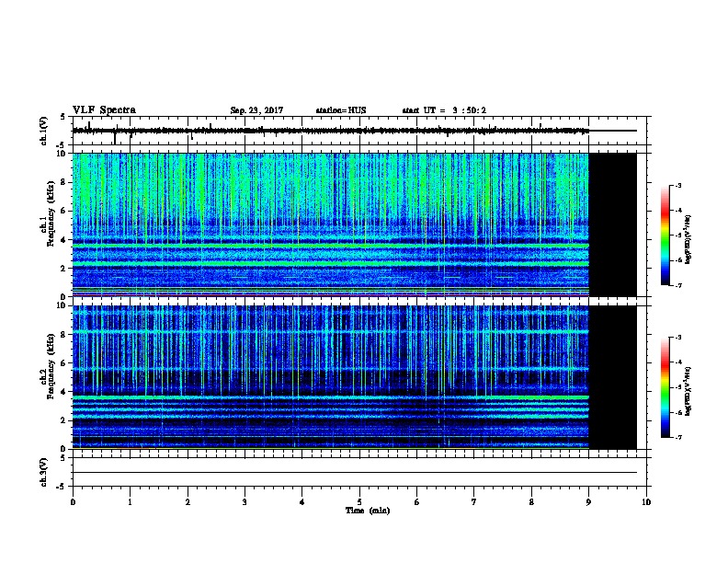Click the "-3" label on ch.1 color bar
The height and width of the screenshot is (563, 728).
point(677,185)
